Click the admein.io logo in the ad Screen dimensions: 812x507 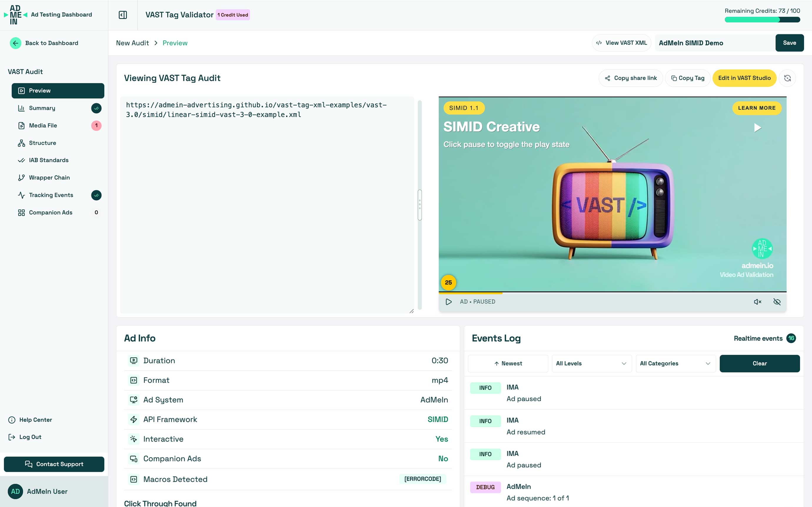point(762,249)
